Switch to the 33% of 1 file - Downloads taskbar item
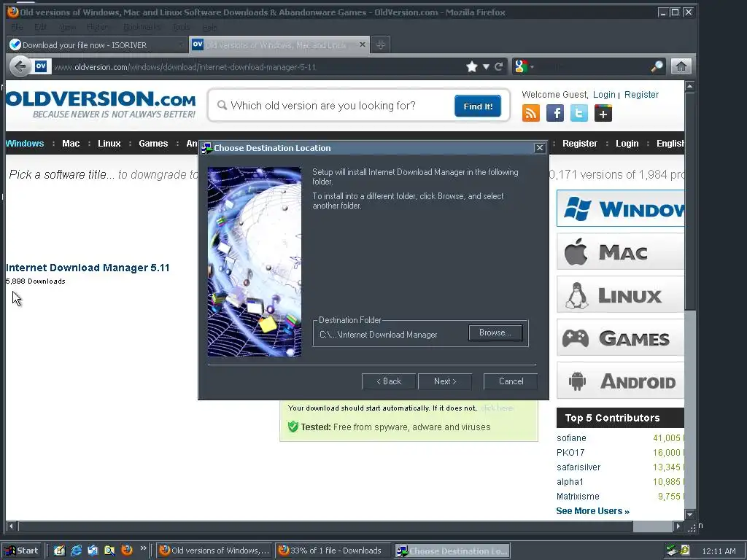747x560 pixels. point(334,551)
